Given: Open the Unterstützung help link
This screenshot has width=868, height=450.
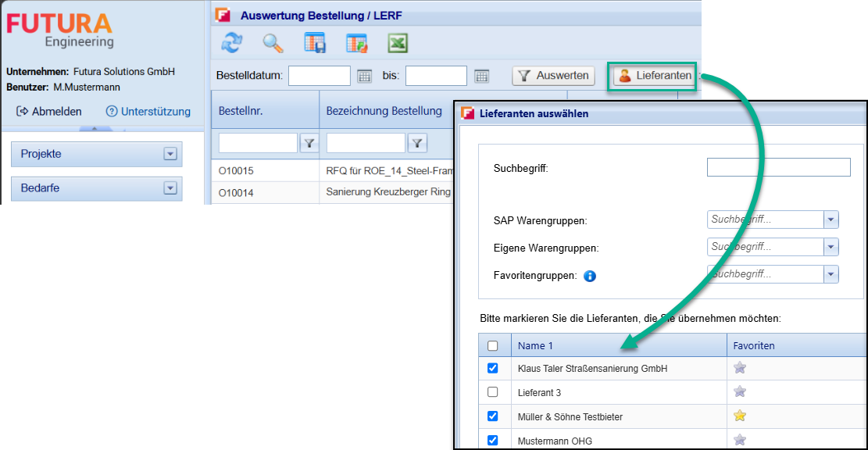Looking at the screenshot, I should (148, 111).
